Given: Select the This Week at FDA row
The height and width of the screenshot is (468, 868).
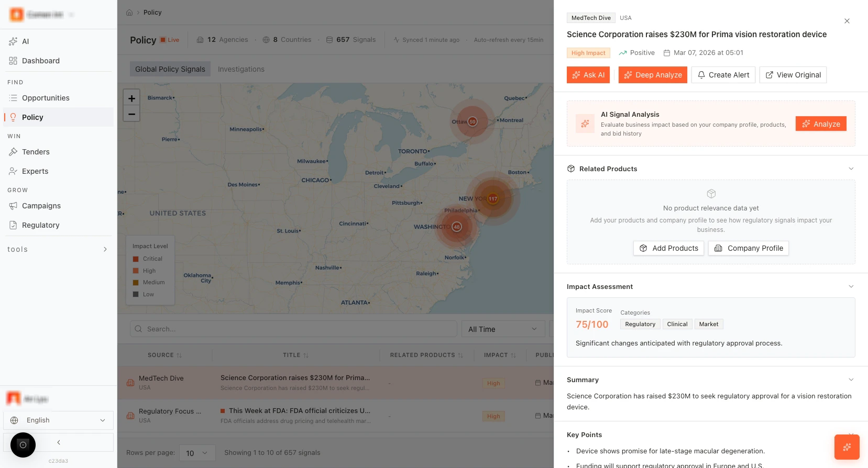Looking at the screenshot, I should [335, 416].
